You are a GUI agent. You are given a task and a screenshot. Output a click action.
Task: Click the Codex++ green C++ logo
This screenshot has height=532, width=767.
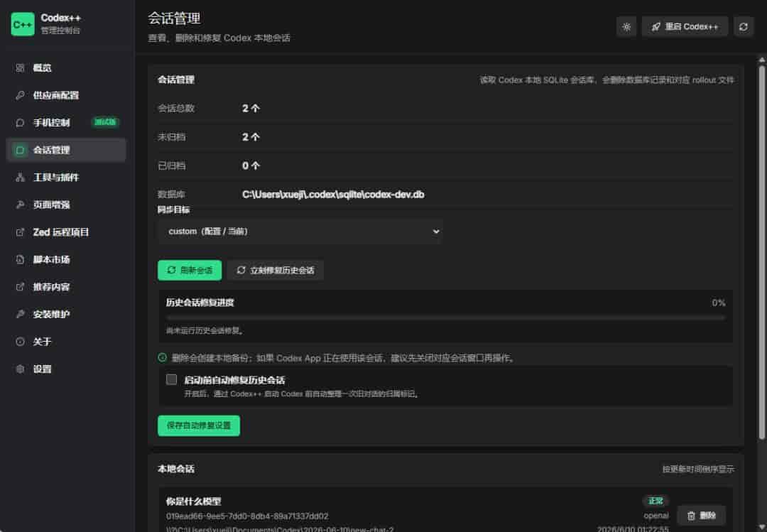[23, 24]
